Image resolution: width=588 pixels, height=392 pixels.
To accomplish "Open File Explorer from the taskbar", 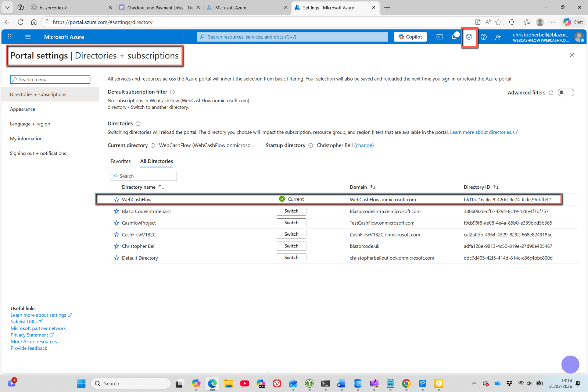I will (228, 384).
